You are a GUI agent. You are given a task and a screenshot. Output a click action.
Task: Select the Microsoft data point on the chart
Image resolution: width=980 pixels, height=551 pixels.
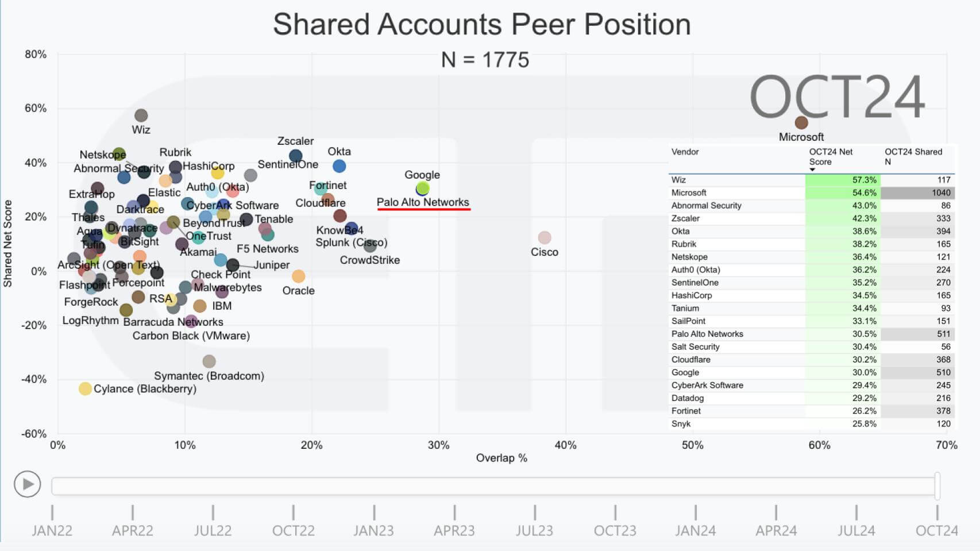[801, 122]
